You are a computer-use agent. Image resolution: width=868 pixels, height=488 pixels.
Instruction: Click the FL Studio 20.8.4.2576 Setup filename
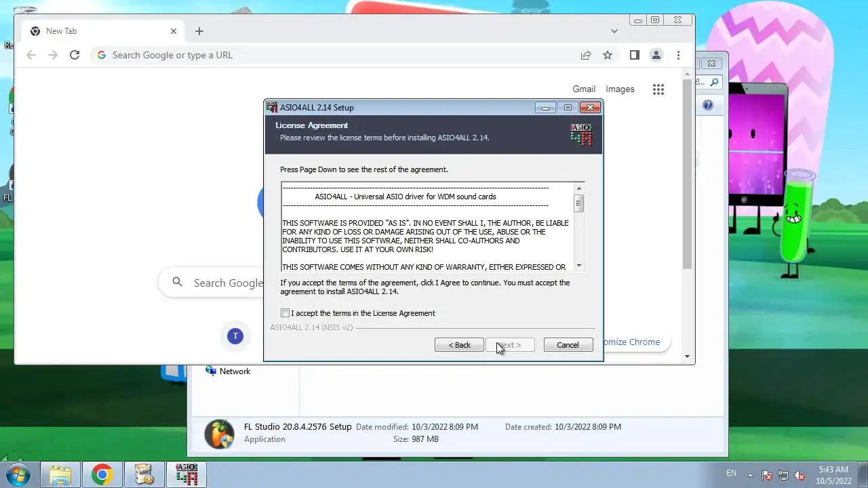tap(298, 427)
